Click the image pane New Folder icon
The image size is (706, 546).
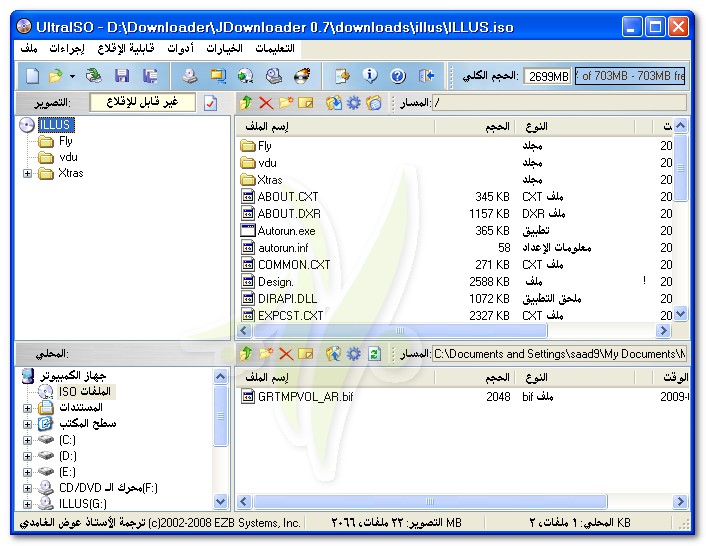(286, 103)
